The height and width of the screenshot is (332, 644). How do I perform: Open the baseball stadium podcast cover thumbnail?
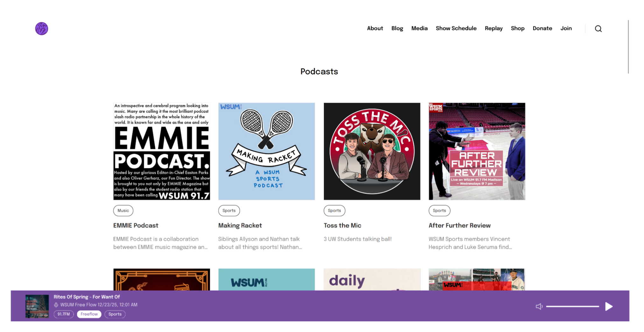point(477,280)
